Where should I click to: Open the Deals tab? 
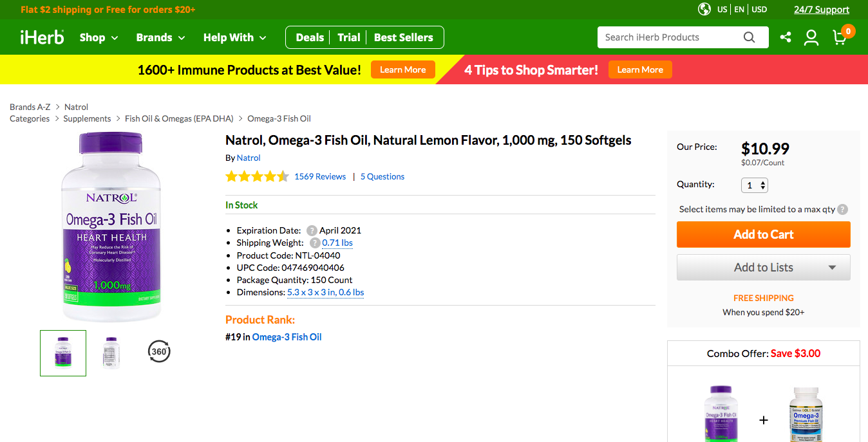click(310, 37)
